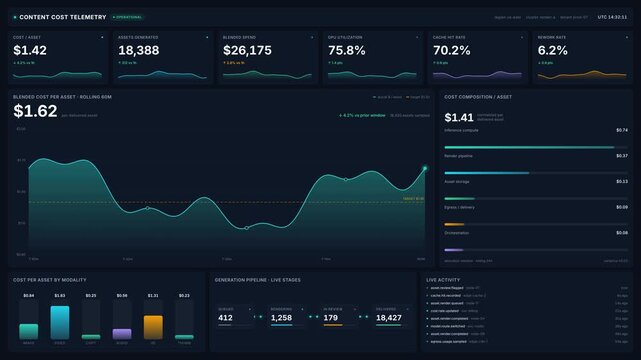
Task: Select the 6.2% Rework Rate value
Action: point(552,50)
